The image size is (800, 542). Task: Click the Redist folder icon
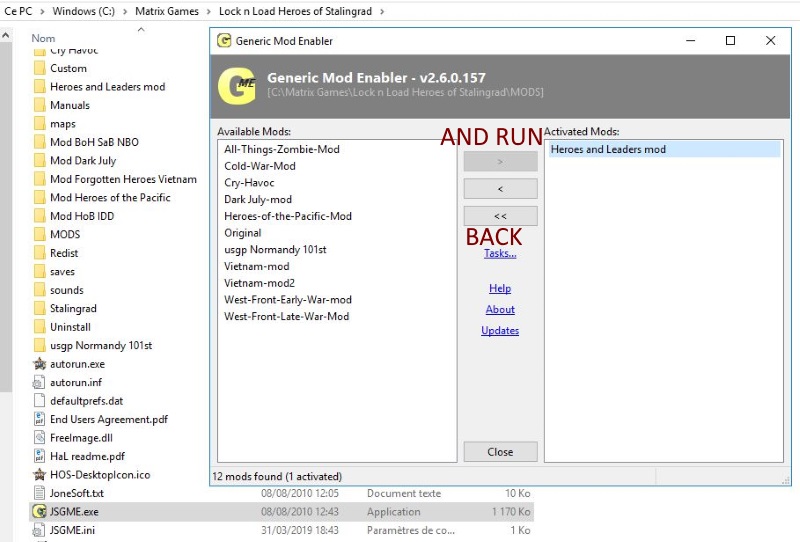coord(39,253)
